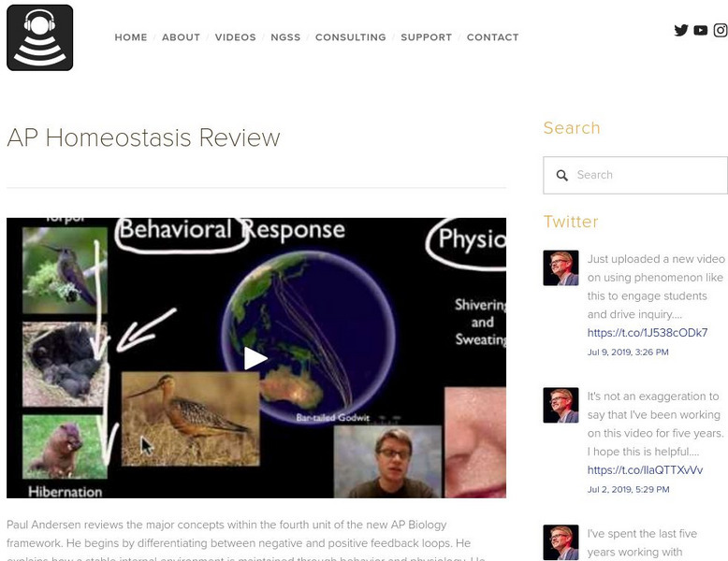
Task: Open the t.co/IlaQTTXvVv tweet link
Action: [645, 470]
